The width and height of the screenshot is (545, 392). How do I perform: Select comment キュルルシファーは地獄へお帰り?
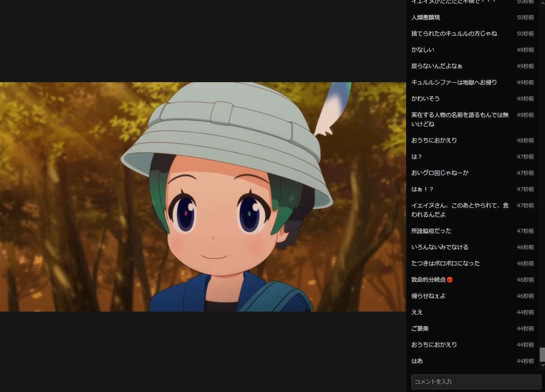click(x=454, y=83)
